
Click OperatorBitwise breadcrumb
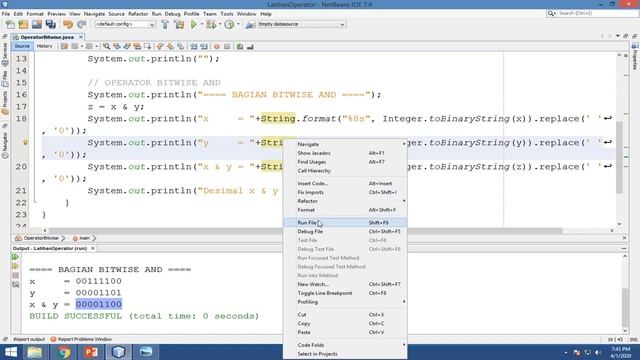(x=37, y=238)
